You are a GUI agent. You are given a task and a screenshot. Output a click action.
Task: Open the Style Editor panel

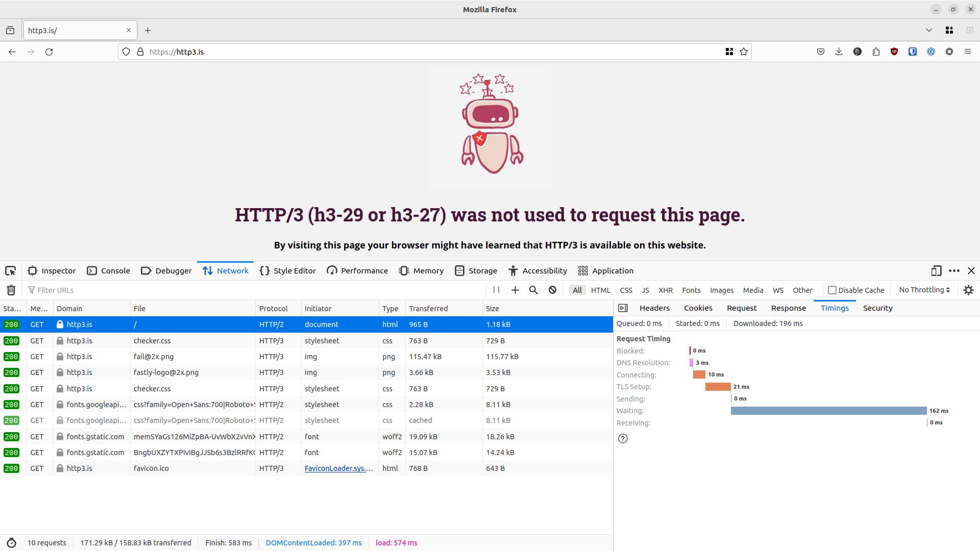coord(288,271)
